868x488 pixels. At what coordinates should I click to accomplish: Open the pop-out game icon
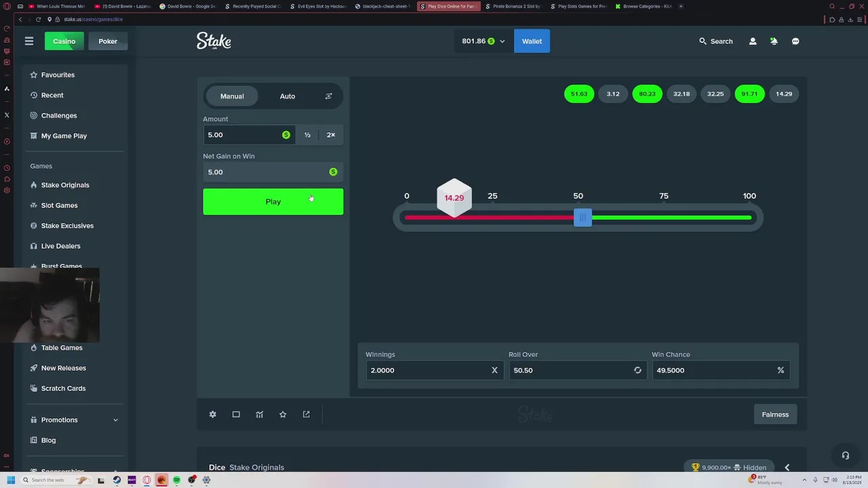pos(306,414)
